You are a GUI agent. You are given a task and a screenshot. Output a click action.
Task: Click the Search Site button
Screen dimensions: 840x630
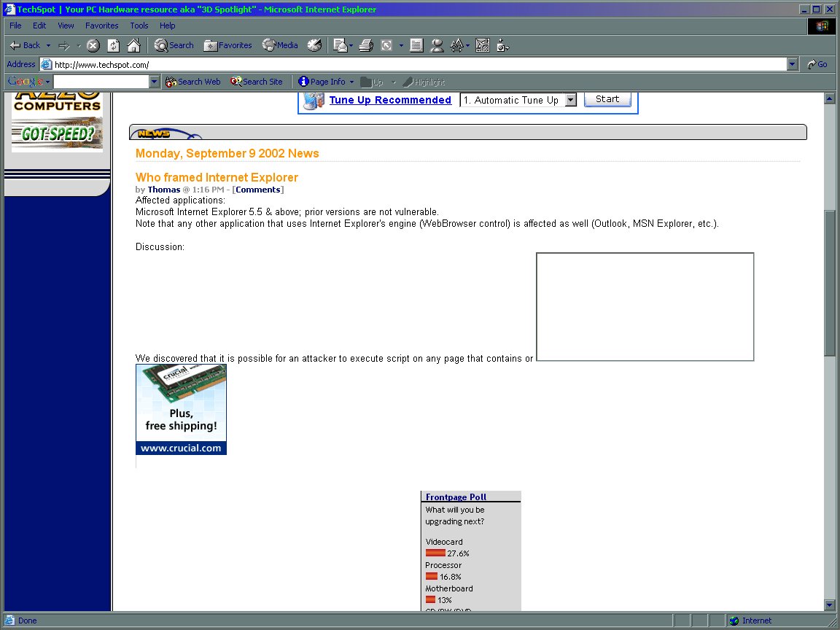coord(257,82)
